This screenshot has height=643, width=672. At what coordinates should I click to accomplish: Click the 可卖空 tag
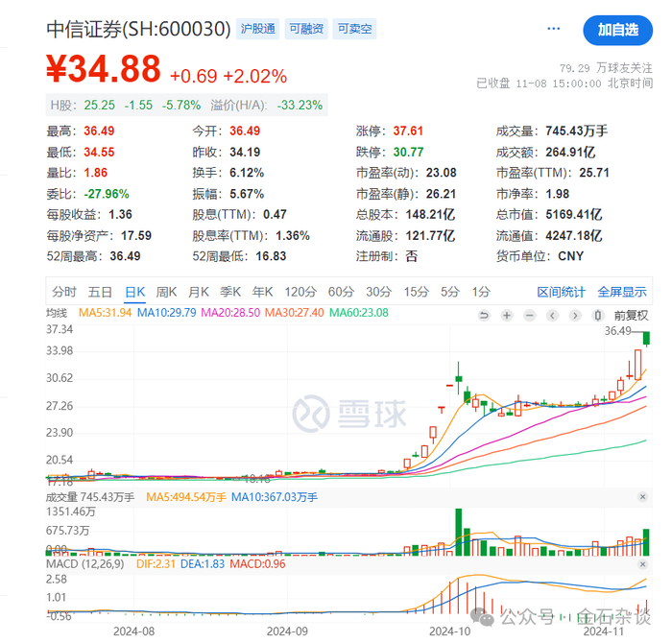click(x=354, y=29)
